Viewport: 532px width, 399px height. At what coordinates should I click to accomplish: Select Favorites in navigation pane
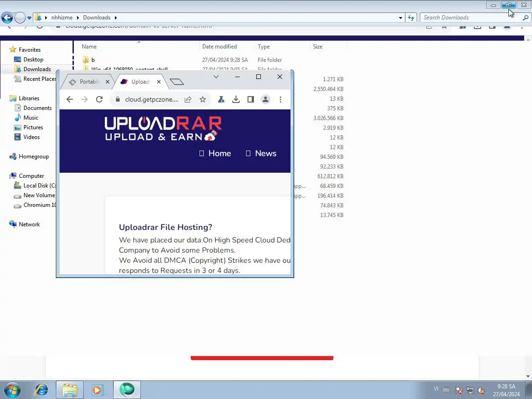(30, 49)
